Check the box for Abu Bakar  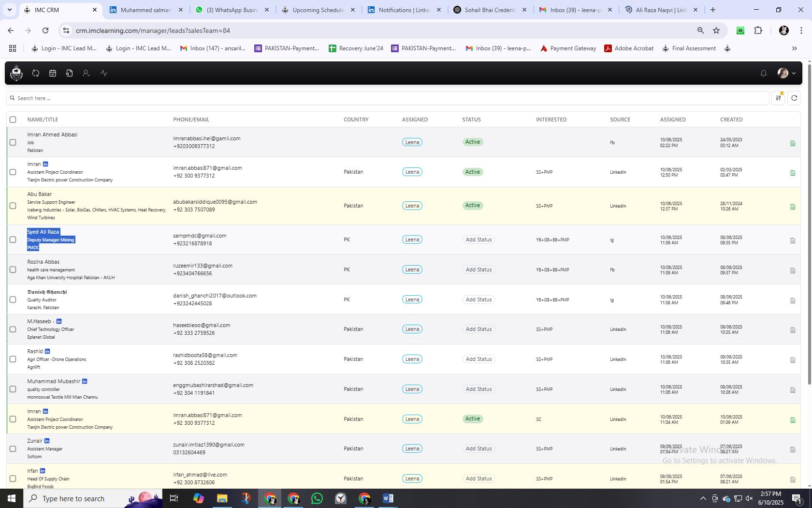click(x=13, y=206)
